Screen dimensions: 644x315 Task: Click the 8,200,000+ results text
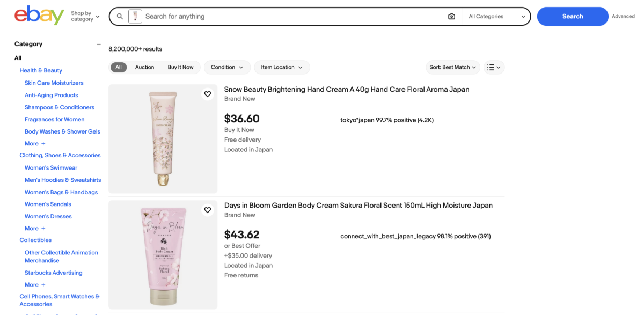(135, 49)
